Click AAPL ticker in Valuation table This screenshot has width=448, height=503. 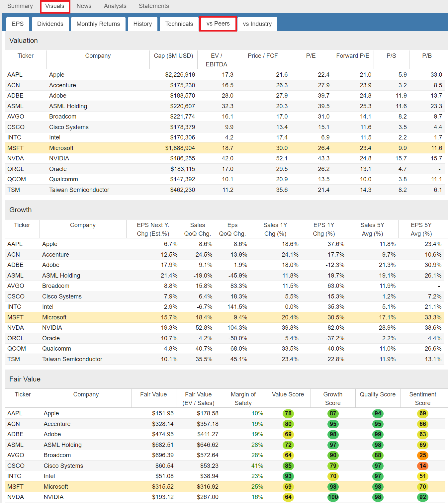click(15, 75)
